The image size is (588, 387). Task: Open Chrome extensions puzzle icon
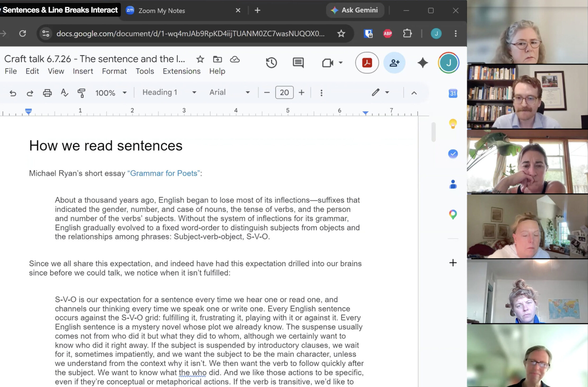click(x=407, y=34)
